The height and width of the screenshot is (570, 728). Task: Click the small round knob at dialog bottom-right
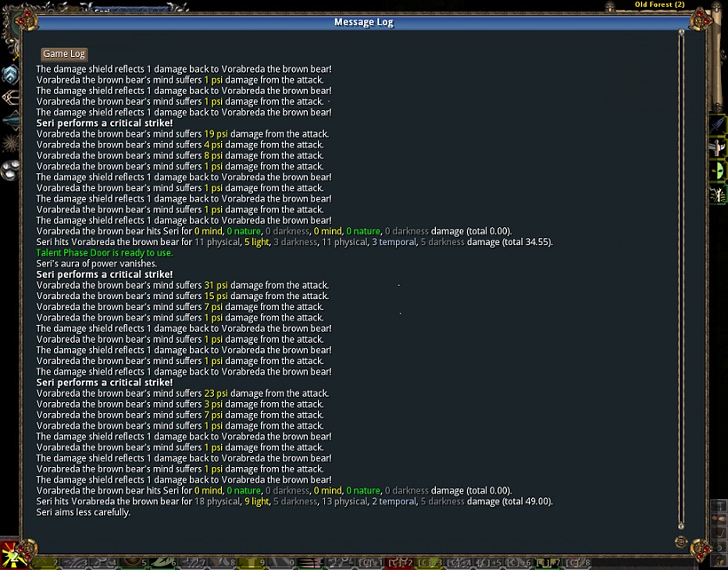pyautogui.click(x=681, y=541)
